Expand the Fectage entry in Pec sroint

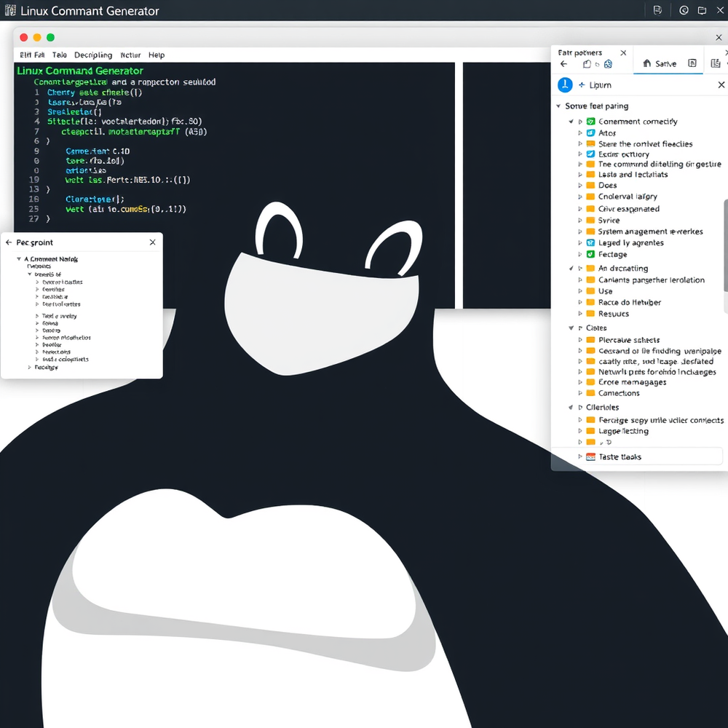[x=30, y=367]
